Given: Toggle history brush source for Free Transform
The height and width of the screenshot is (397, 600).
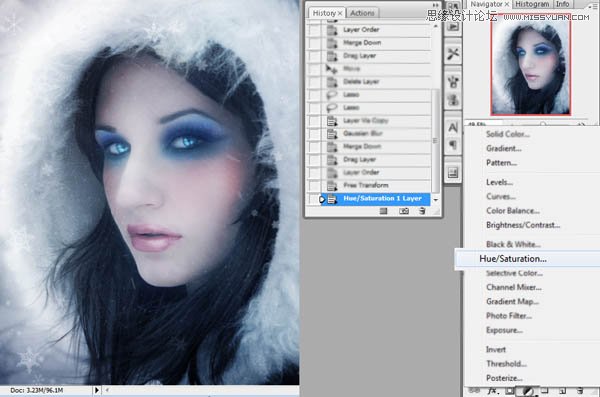Looking at the screenshot, I should click(315, 186).
